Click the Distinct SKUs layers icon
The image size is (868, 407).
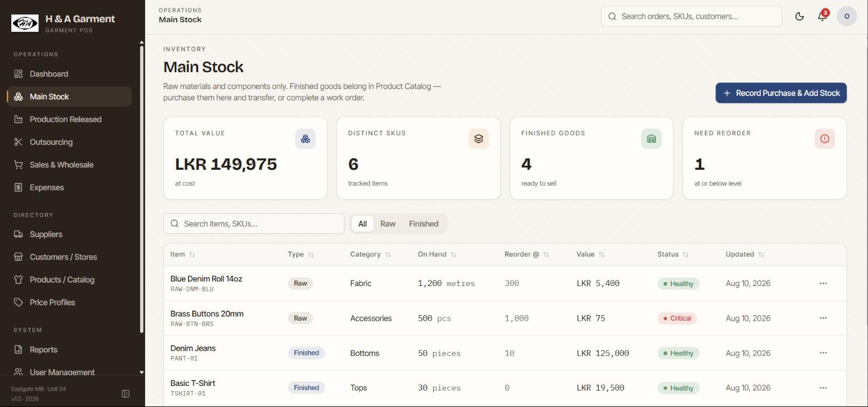coord(479,139)
